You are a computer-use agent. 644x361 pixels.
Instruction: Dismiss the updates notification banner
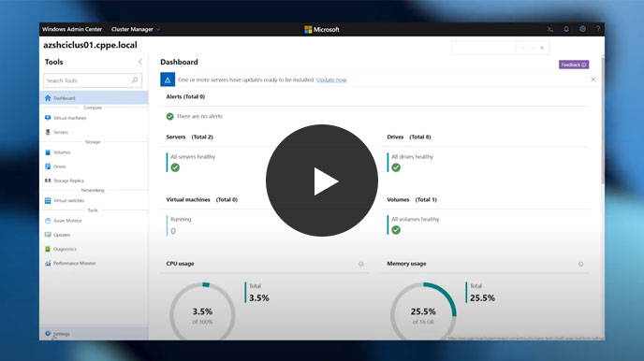coord(593,79)
